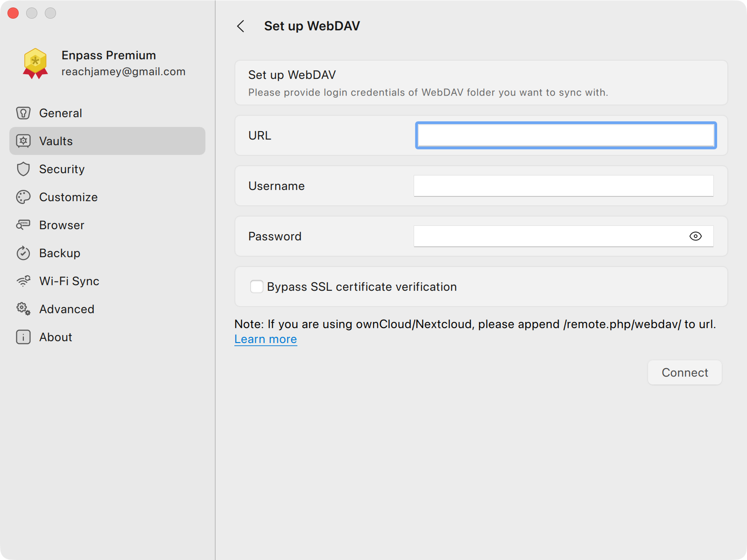Image resolution: width=747 pixels, height=560 pixels.
Task: Open the Learn more link
Action: [266, 339]
